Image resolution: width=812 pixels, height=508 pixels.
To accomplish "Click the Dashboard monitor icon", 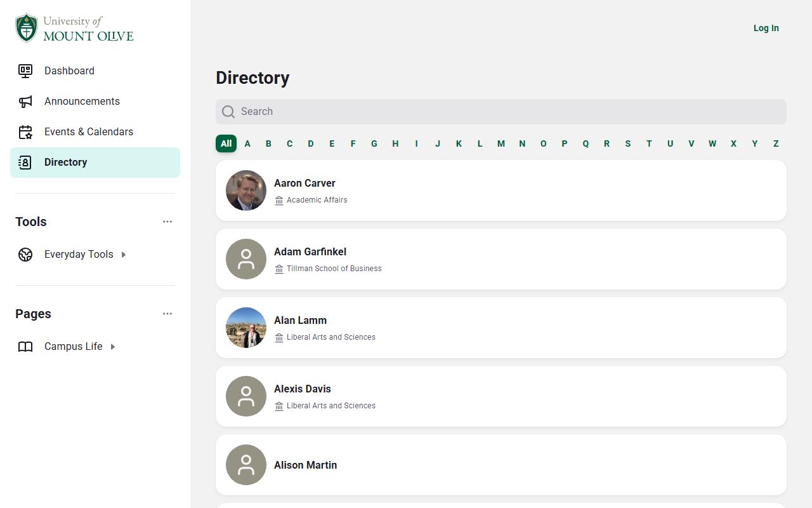I will tap(25, 70).
